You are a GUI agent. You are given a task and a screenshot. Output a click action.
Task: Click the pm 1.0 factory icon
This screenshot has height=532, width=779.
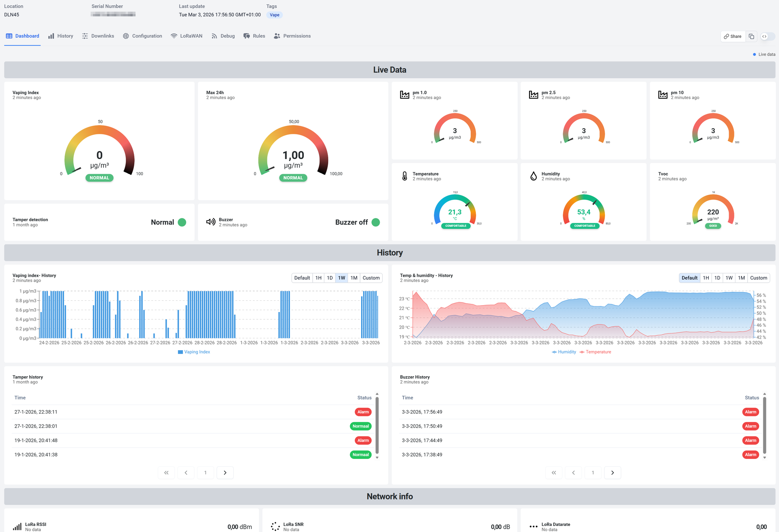405,95
